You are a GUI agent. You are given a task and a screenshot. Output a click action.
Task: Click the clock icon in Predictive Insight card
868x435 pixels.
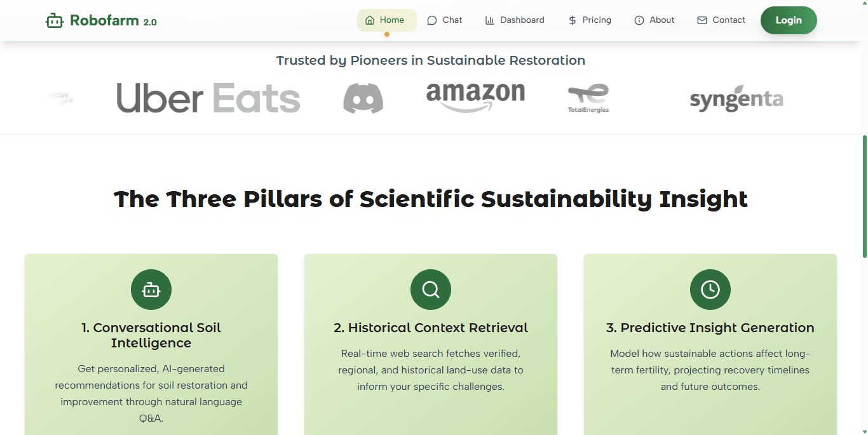point(710,290)
